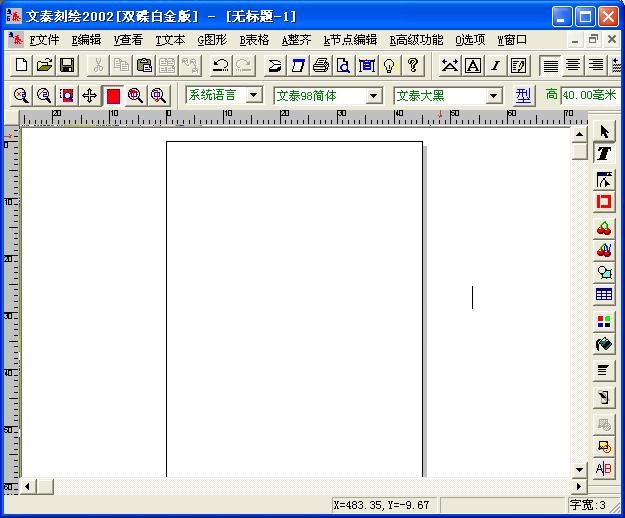This screenshot has width=625, height=518.
Task: Click the text edit notepad icon
Action: tap(518, 65)
